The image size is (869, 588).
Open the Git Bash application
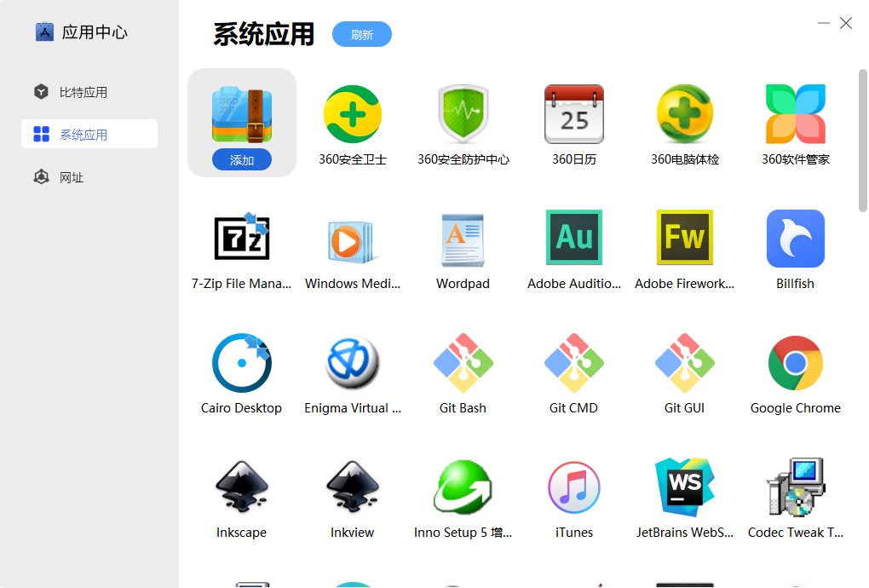tap(463, 362)
